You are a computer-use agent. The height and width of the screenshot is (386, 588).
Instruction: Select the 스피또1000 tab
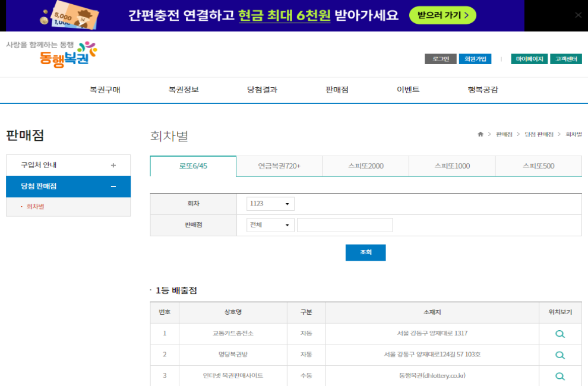click(x=451, y=166)
